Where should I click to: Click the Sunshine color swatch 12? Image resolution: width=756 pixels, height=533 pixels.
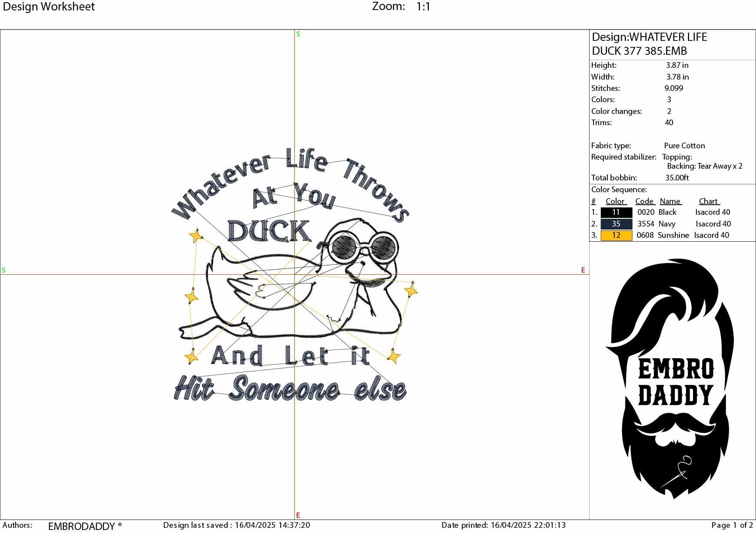coord(616,235)
